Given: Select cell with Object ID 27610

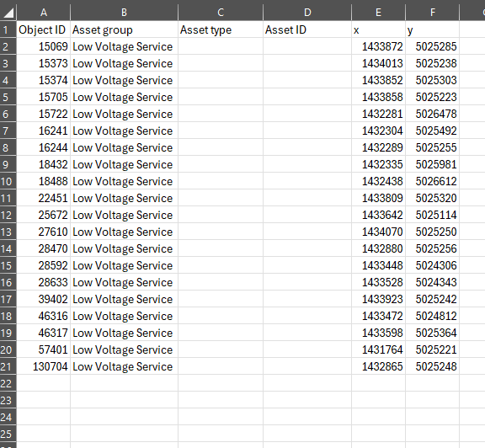Looking at the screenshot, I should [x=43, y=232].
